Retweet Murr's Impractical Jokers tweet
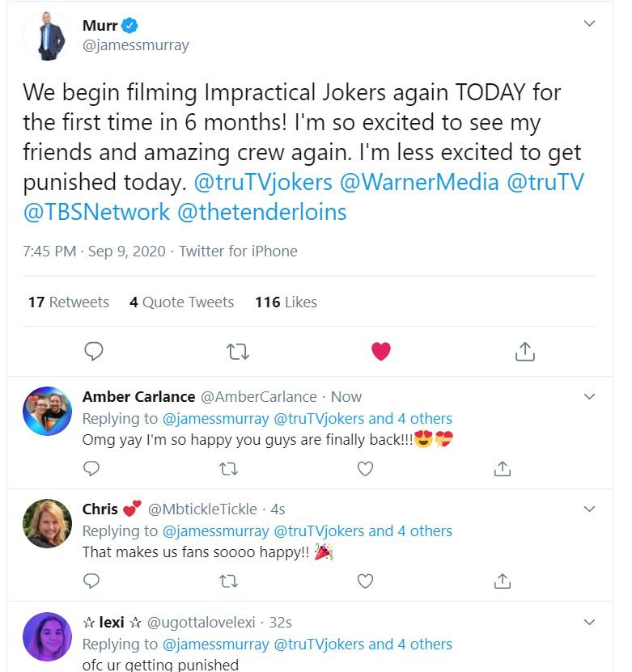Image resolution: width=632 pixels, height=672 pixels. (237, 351)
